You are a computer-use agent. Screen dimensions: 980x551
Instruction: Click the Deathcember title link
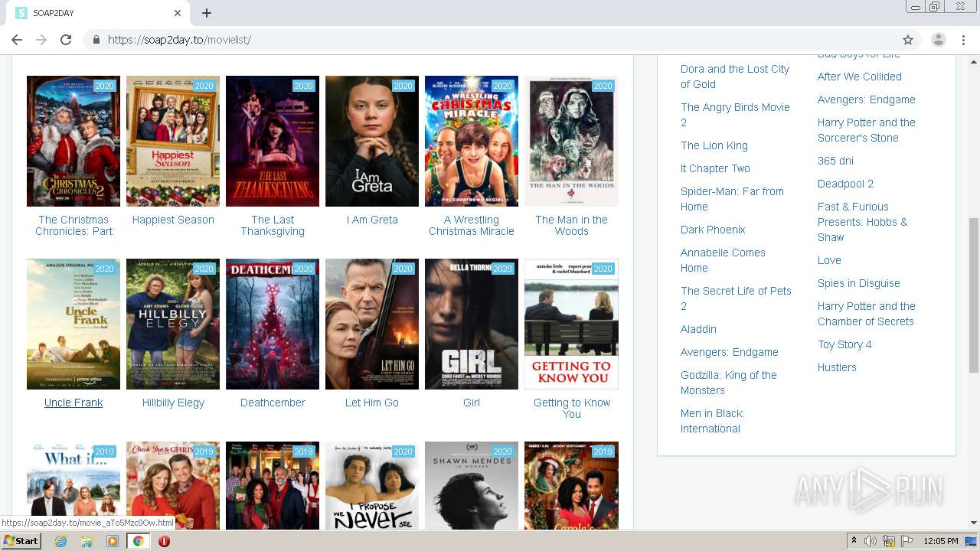click(x=273, y=403)
